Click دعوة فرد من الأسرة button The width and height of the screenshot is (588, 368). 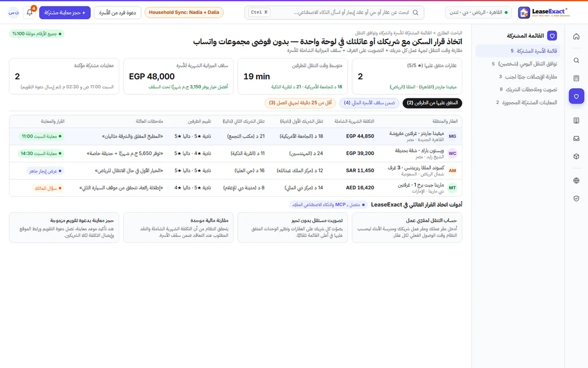118,12
